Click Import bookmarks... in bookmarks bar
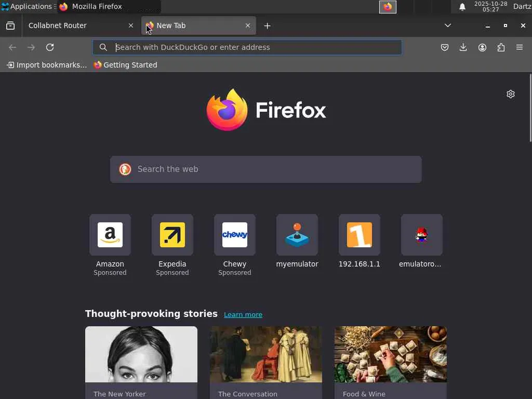 click(47, 65)
